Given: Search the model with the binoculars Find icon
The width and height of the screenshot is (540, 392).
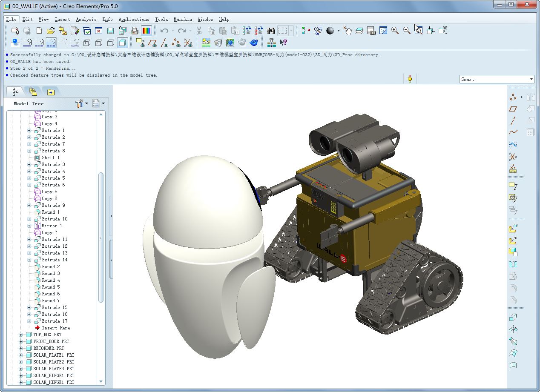Looking at the screenshot, I should pyautogui.click(x=271, y=31).
